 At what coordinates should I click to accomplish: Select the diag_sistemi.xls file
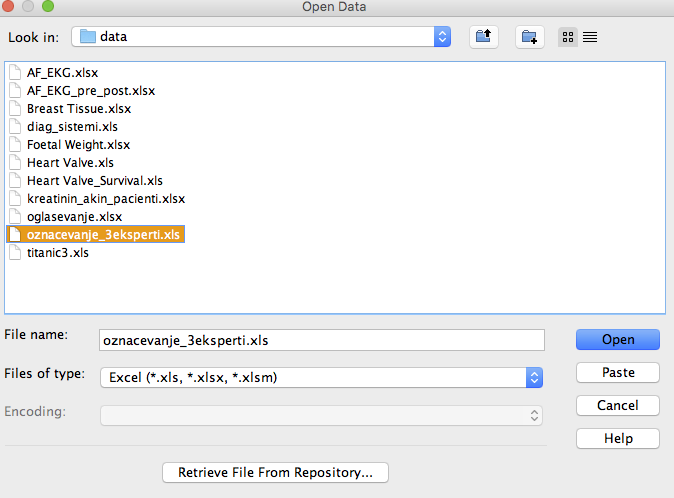(x=72, y=127)
